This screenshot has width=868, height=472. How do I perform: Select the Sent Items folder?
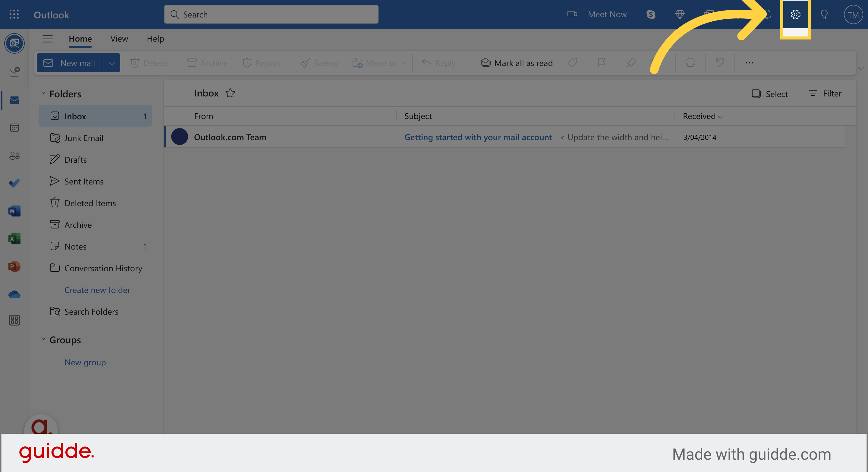(95, 181)
